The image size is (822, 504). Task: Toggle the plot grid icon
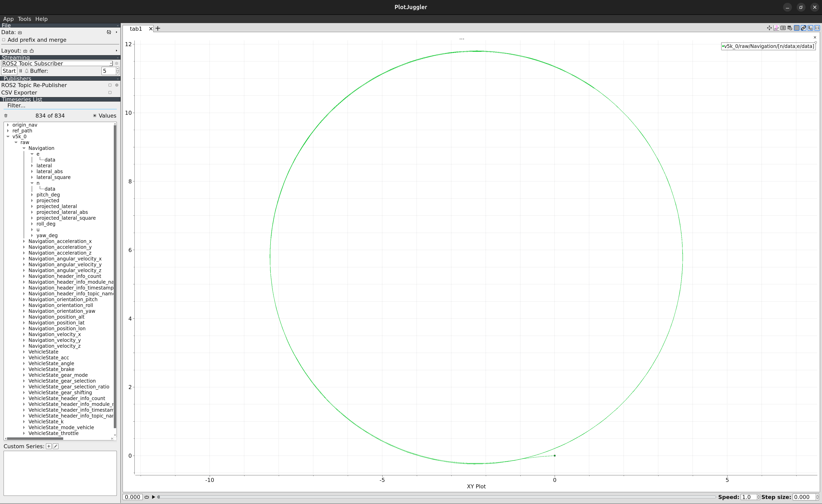[797, 28]
